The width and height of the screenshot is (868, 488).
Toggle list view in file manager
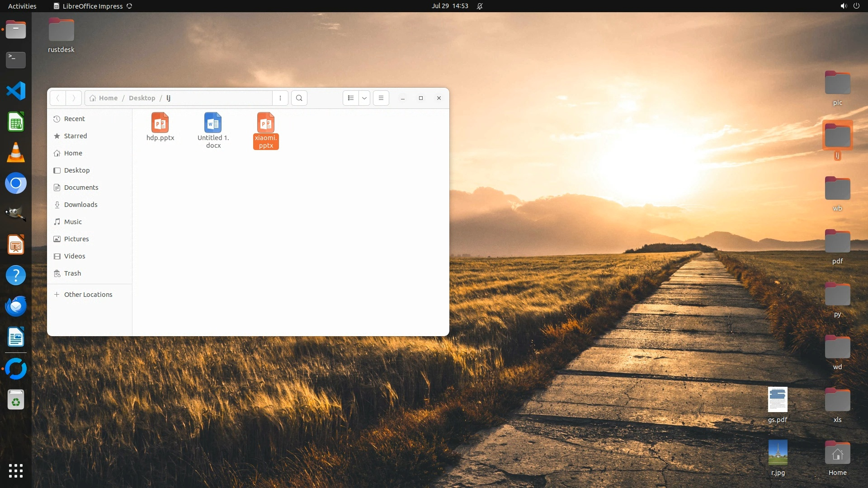point(351,98)
